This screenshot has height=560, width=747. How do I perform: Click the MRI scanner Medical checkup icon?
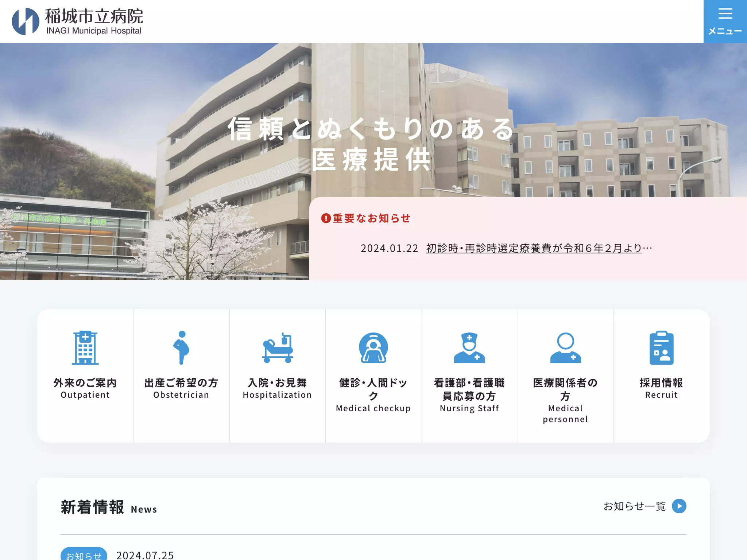click(x=373, y=348)
